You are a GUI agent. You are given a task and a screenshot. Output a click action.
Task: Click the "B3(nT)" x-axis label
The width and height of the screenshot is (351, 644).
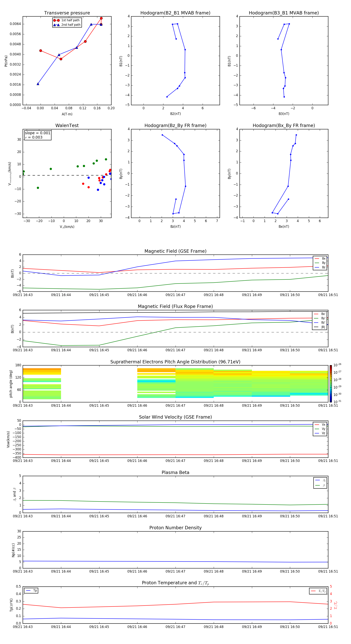tap(284, 114)
